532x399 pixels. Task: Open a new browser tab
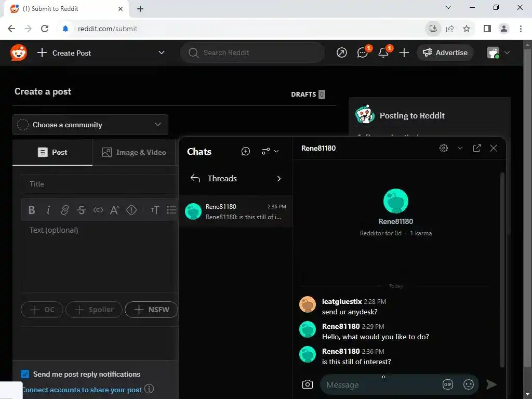point(140,9)
